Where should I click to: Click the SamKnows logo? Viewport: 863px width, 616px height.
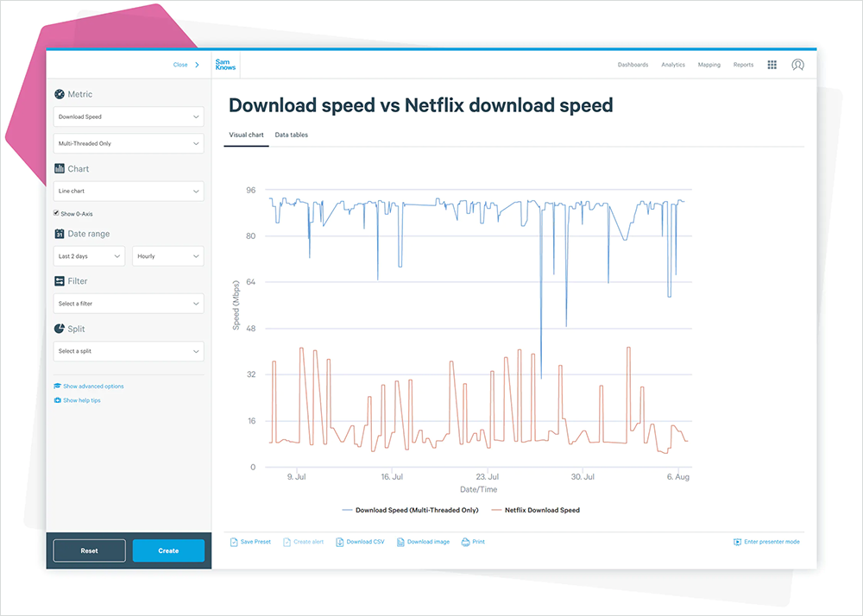tap(224, 65)
